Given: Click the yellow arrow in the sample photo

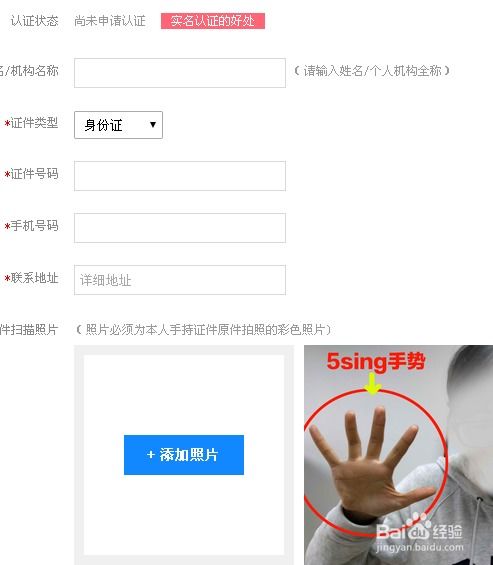Looking at the screenshot, I should tap(373, 384).
